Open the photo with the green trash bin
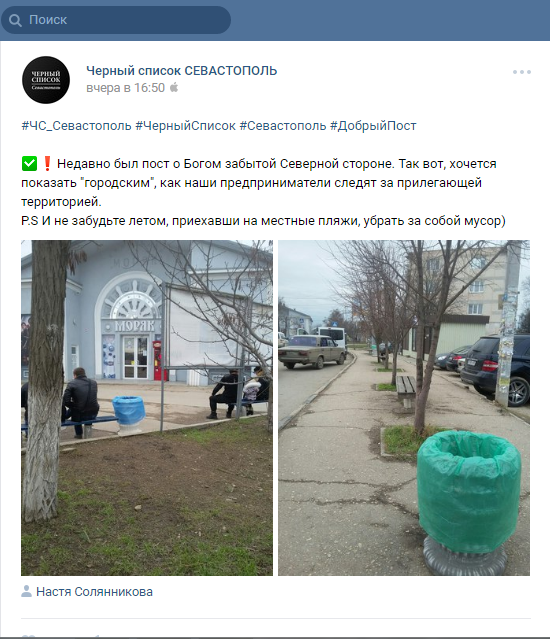The width and height of the screenshot is (550, 639). click(x=404, y=408)
